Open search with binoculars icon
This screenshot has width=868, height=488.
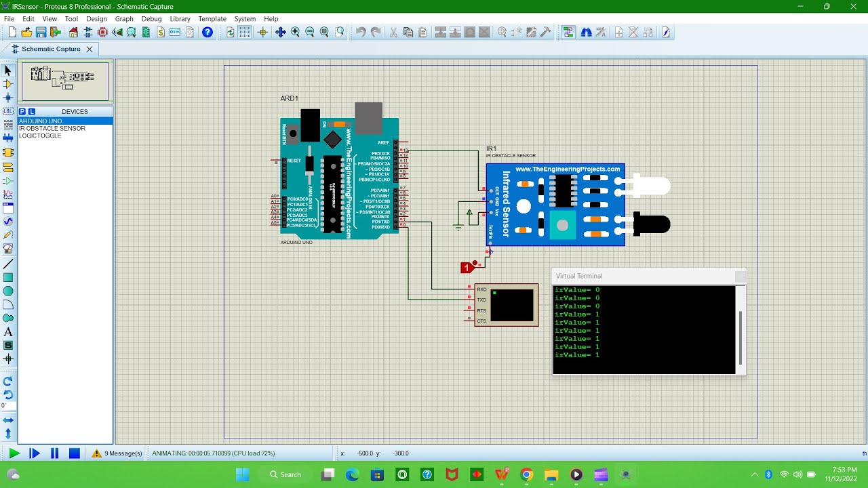[x=586, y=32]
